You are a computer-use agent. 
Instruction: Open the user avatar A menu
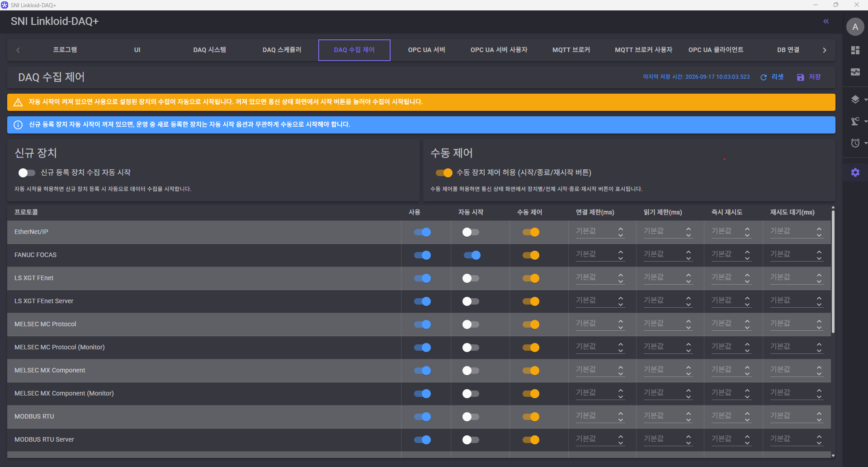[x=855, y=27]
